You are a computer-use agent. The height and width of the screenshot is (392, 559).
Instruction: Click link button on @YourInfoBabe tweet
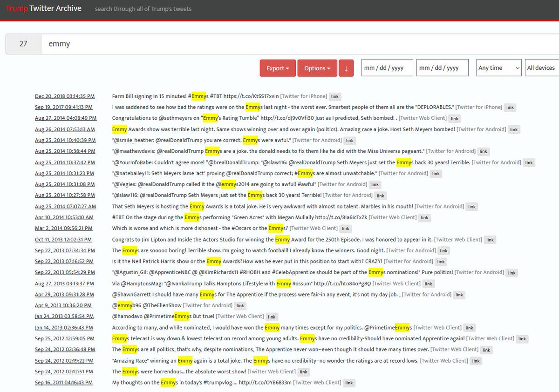(x=529, y=163)
